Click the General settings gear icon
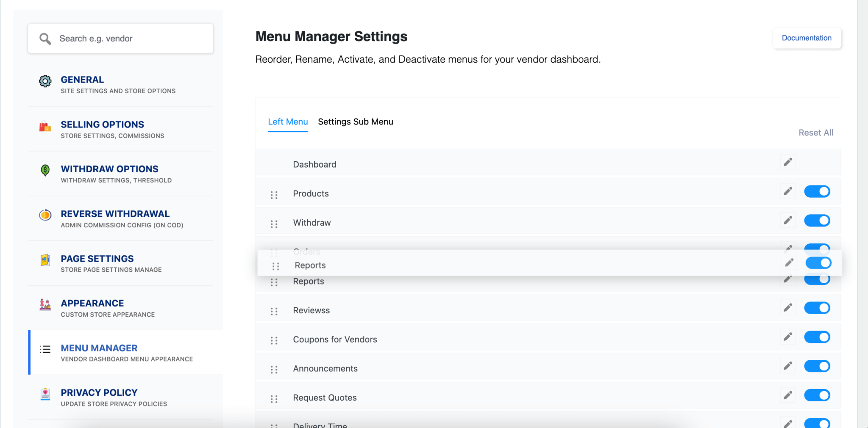The image size is (868, 428). [x=45, y=81]
